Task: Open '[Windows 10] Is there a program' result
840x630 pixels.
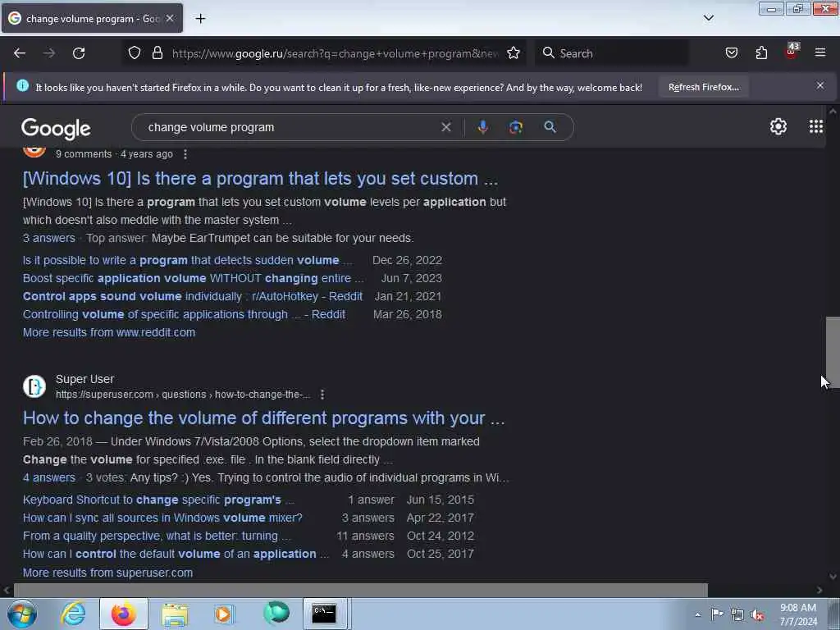Action: (260, 178)
